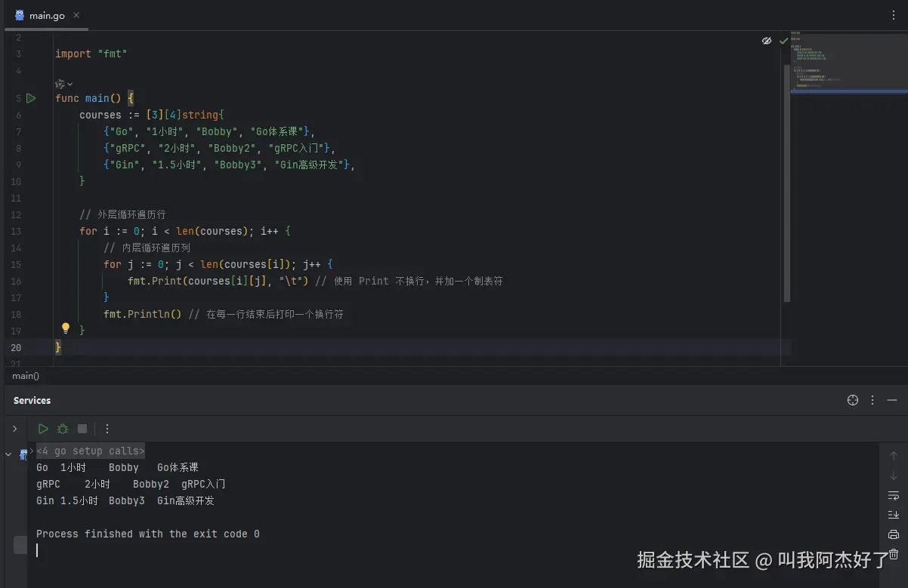
Task: Open Services panel options kebab menu
Action: 872,400
